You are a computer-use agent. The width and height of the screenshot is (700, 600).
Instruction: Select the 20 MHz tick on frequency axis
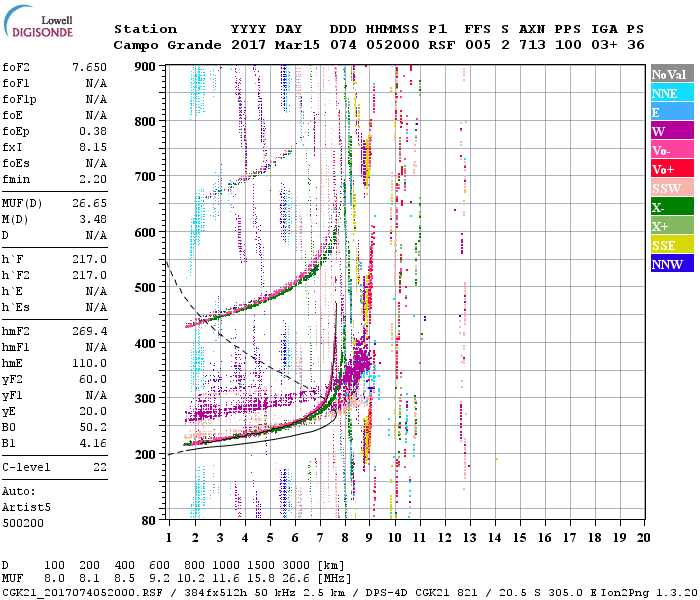click(x=642, y=537)
